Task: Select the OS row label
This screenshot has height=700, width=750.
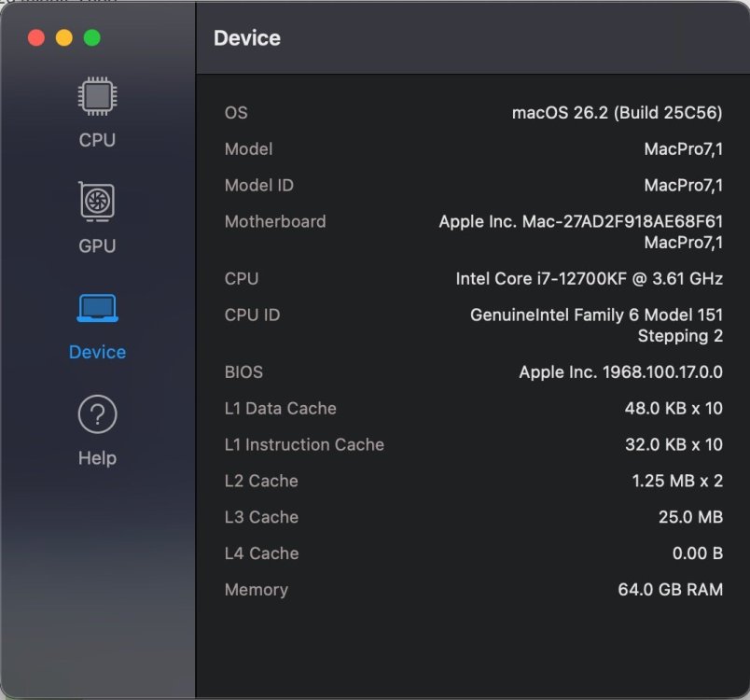Action: (x=236, y=113)
